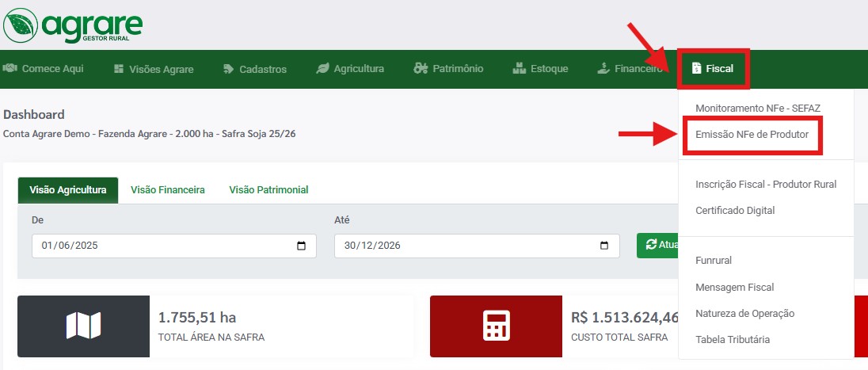Click CUSTO TOTAL SAFRA label
The image size is (868, 370).
[619, 338]
